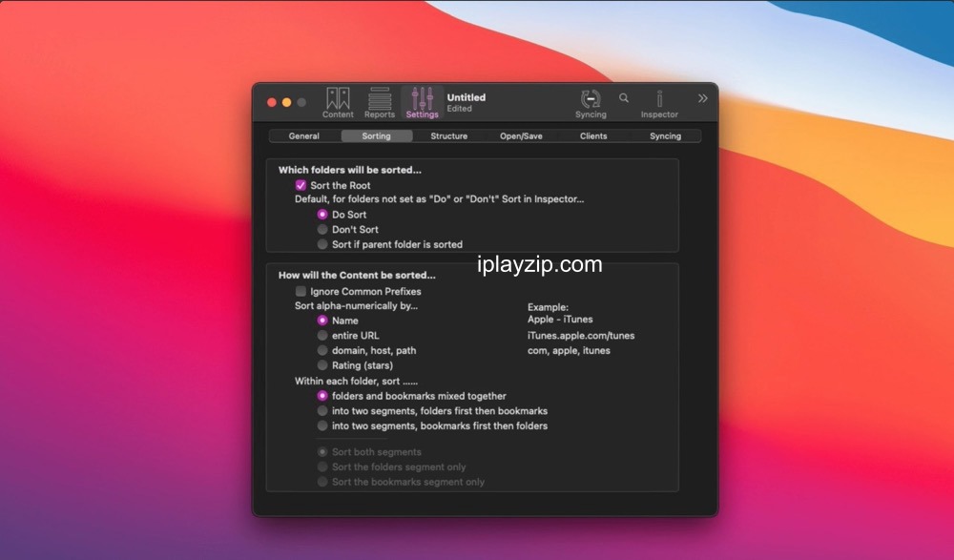954x560 pixels.
Task: Click the 'iTunes.apple.com/tunes' example text
Action: (581, 336)
